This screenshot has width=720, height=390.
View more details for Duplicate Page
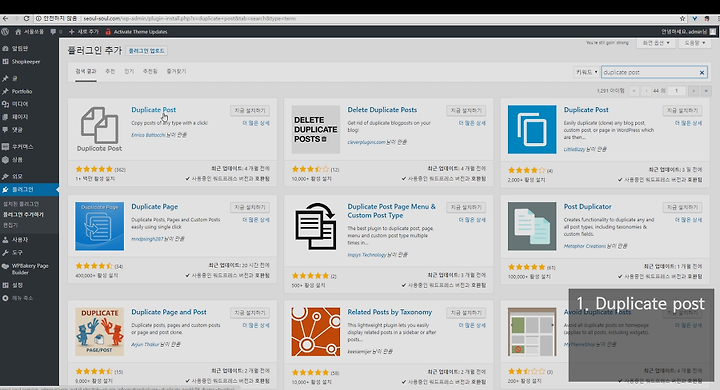point(256,220)
